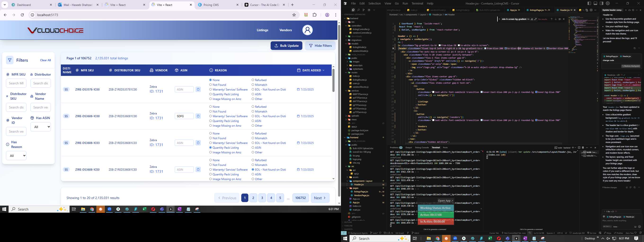644x242 pixels.
Task: Switch to the Problems panel tab
Action: 396,147
